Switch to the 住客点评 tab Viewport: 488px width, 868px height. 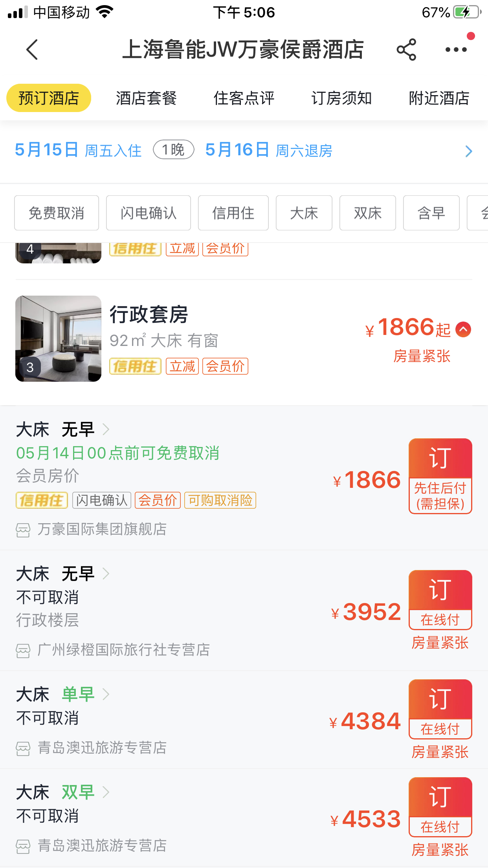pos(244,98)
